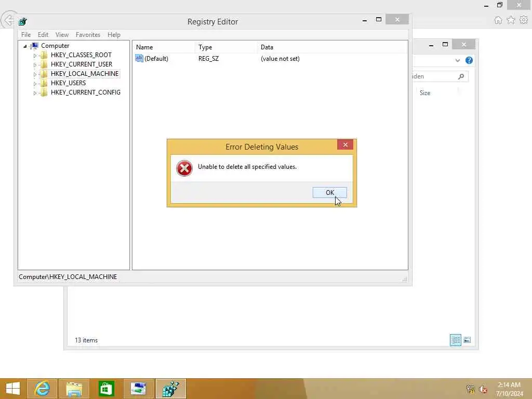The image size is (532, 399).
Task: Click the Data column header
Action: tap(332, 47)
